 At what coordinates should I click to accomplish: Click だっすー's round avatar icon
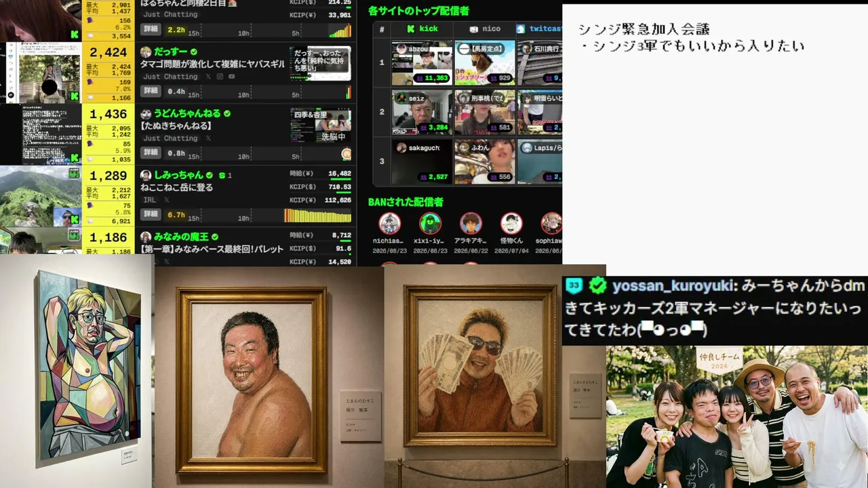[146, 52]
